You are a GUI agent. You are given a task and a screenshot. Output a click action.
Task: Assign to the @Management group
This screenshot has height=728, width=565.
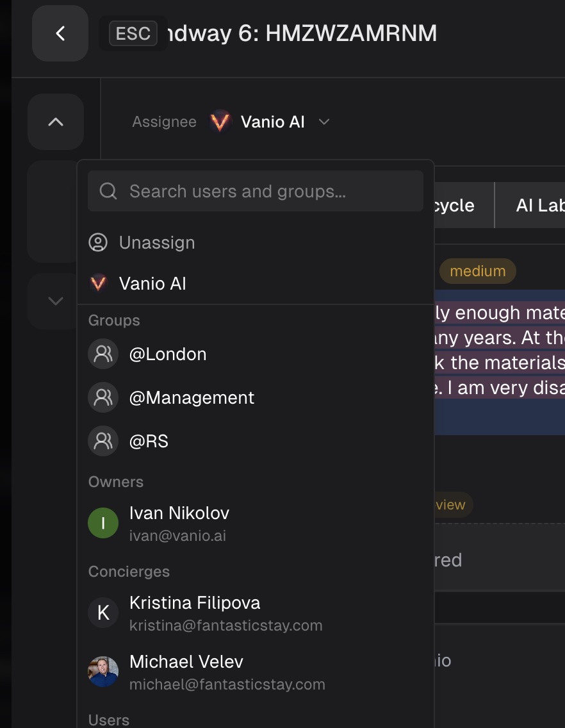[x=192, y=398]
